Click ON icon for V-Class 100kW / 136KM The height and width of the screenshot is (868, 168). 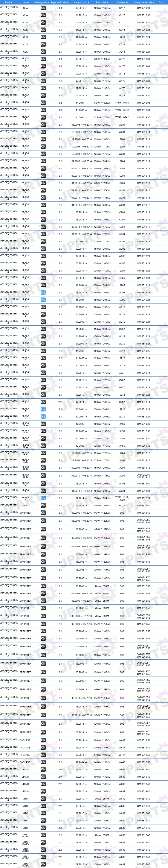tap(43, 740)
